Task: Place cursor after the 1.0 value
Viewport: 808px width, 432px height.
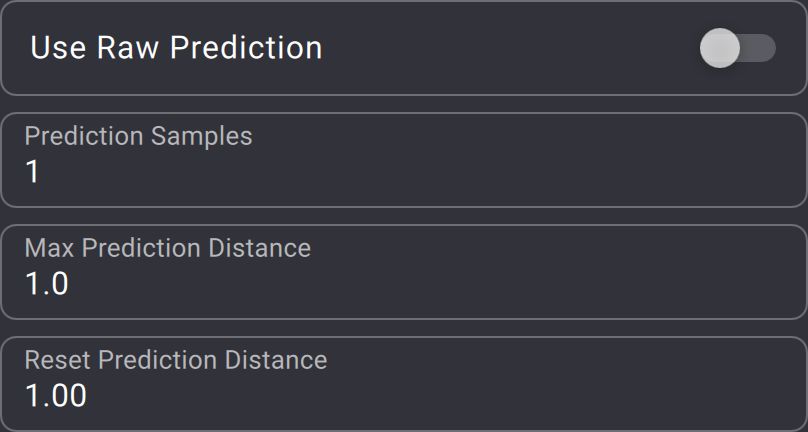Action: tap(71, 284)
